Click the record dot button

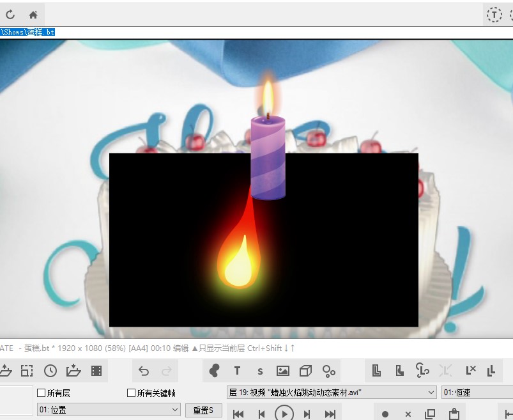coord(385,414)
